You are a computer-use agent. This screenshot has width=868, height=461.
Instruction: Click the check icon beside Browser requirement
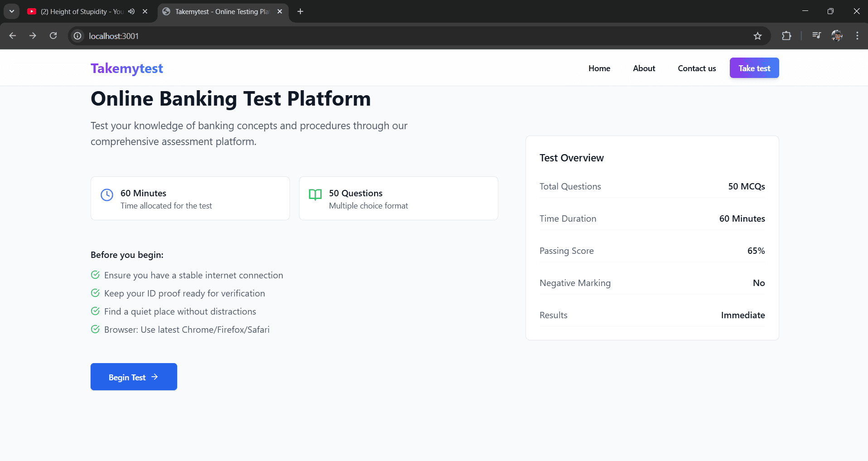coord(95,329)
